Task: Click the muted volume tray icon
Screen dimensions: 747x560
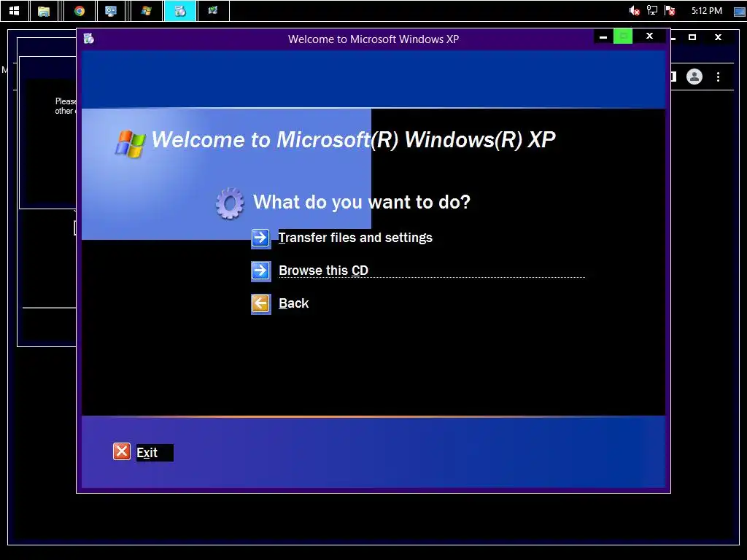Action: [634, 10]
